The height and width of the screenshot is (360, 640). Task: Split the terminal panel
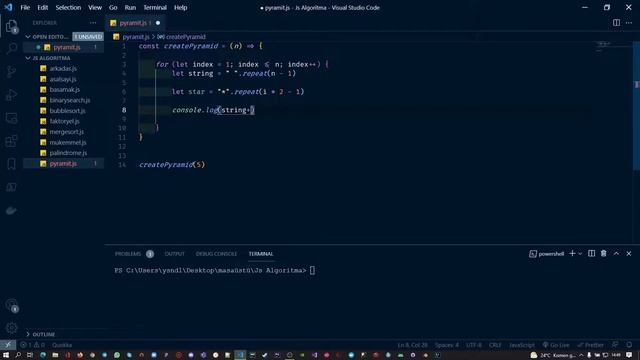click(591, 253)
